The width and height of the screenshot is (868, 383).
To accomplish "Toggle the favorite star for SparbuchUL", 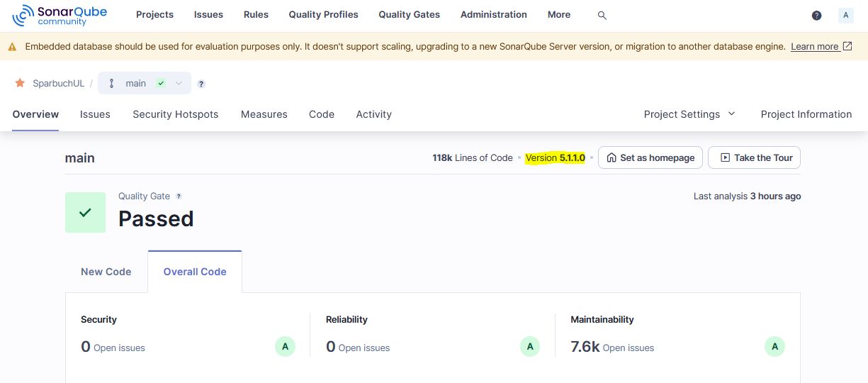I will tap(20, 83).
